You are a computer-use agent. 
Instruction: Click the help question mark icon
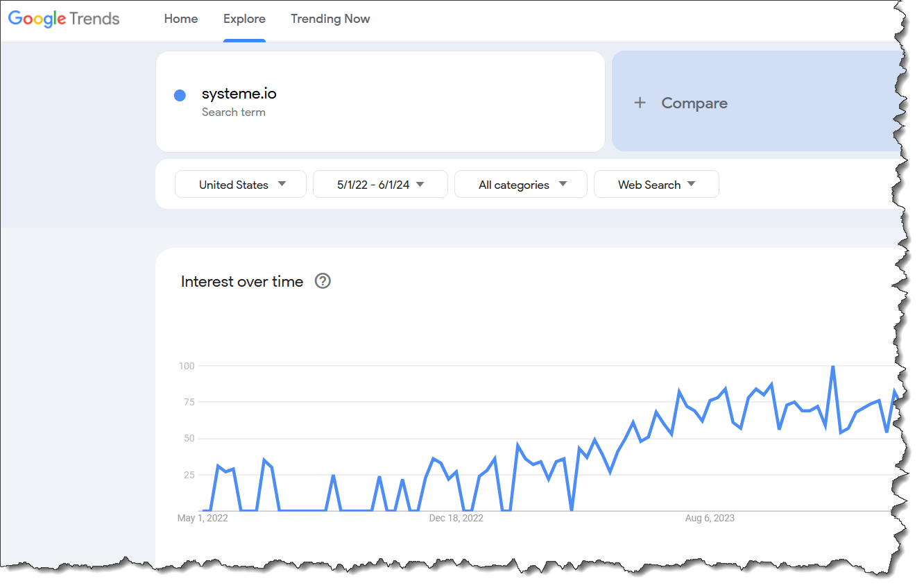click(323, 281)
